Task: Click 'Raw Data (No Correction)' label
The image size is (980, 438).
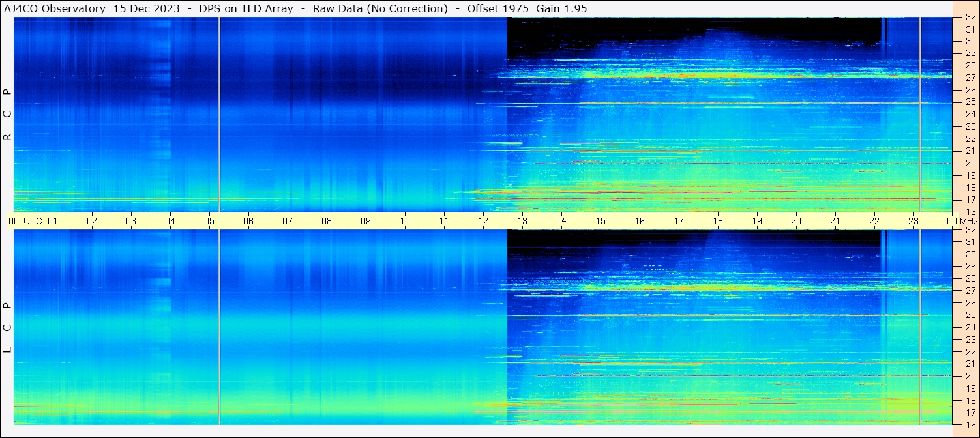Action: tap(380, 8)
